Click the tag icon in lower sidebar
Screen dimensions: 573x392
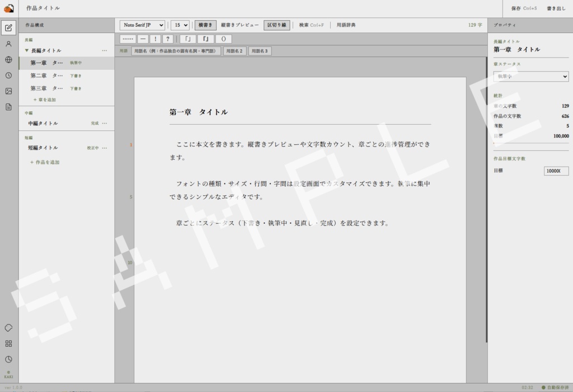[x=8, y=328]
